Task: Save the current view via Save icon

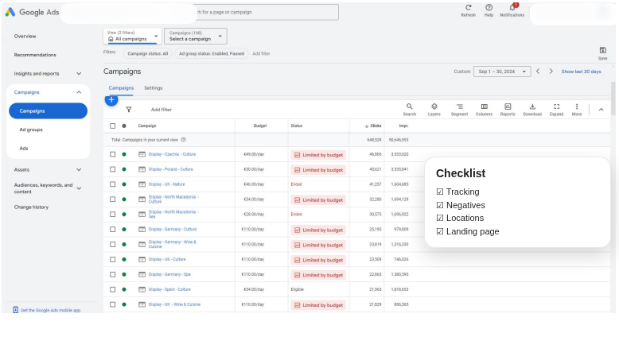Action: click(x=602, y=50)
